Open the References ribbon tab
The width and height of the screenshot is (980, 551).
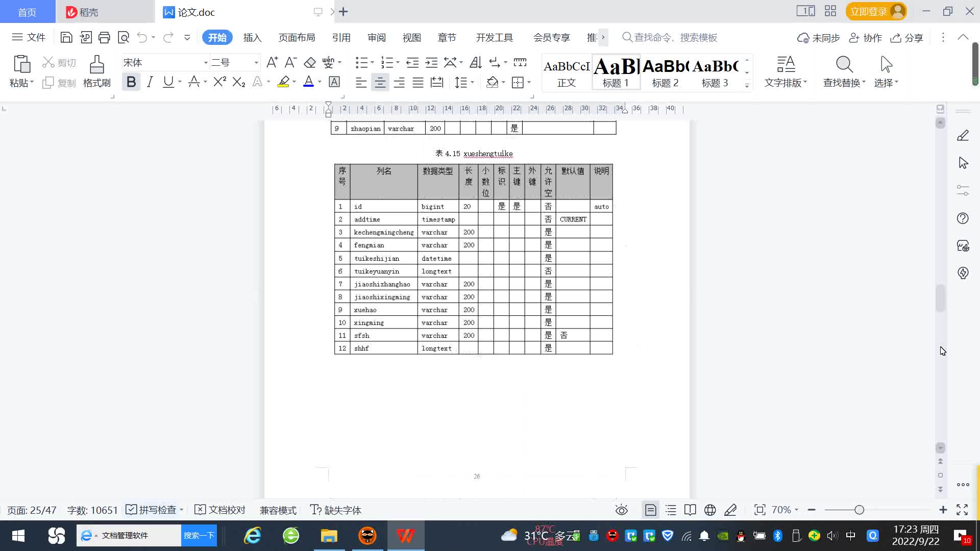coord(341,37)
